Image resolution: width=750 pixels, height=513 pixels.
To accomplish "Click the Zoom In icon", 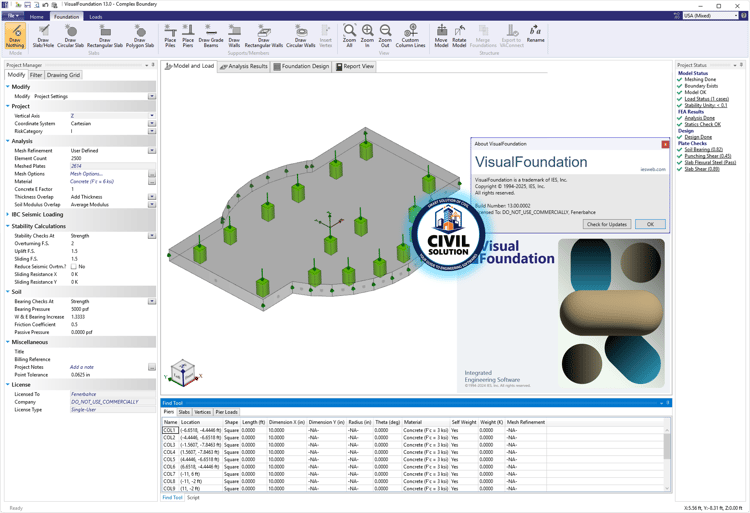I will tap(367, 36).
